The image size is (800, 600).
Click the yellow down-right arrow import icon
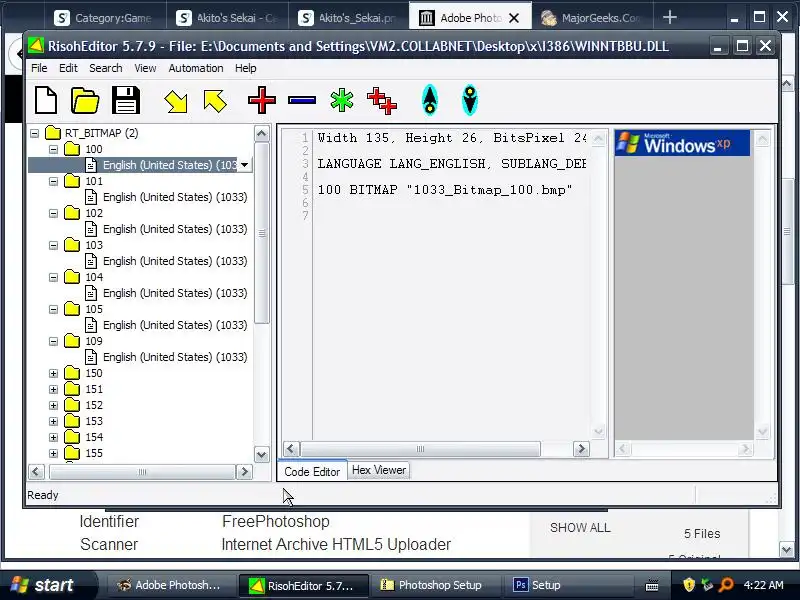click(x=176, y=101)
